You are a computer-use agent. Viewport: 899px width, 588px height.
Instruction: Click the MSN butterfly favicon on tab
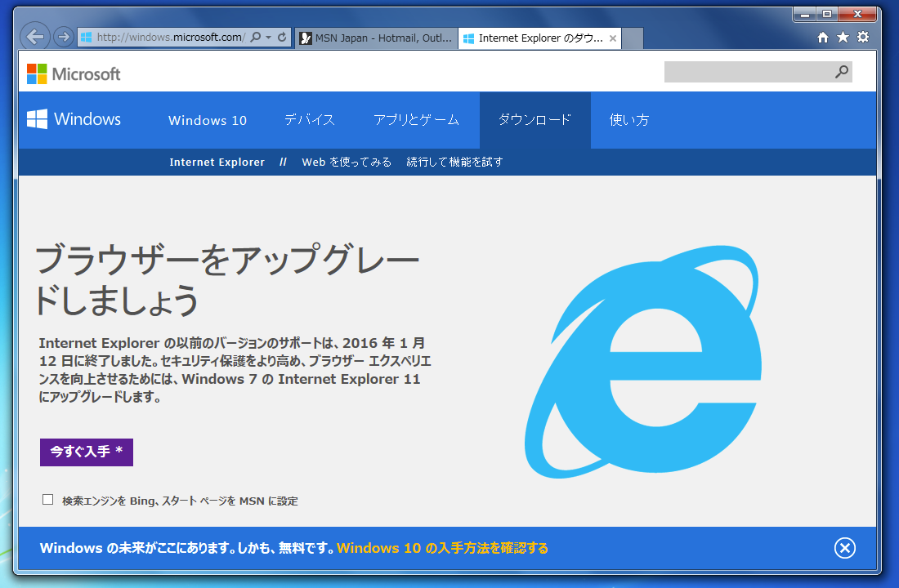pyautogui.click(x=306, y=38)
